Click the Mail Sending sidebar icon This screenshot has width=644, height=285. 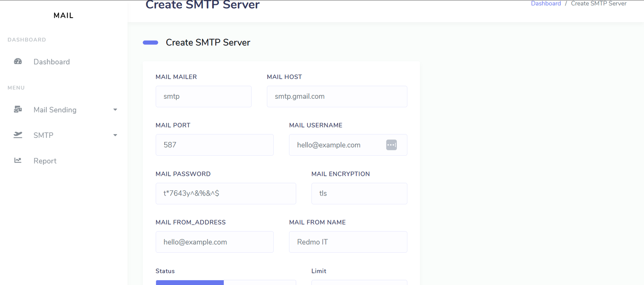coord(18,110)
